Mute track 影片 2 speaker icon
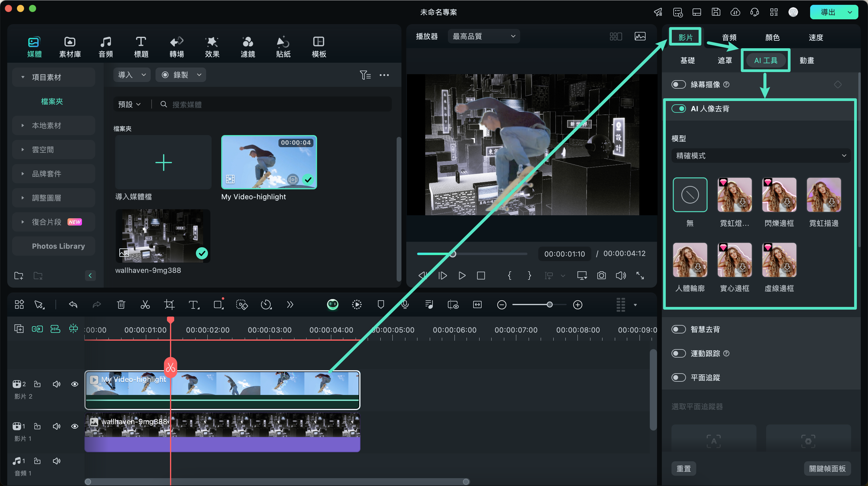This screenshot has width=868, height=486. pos(56,384)
